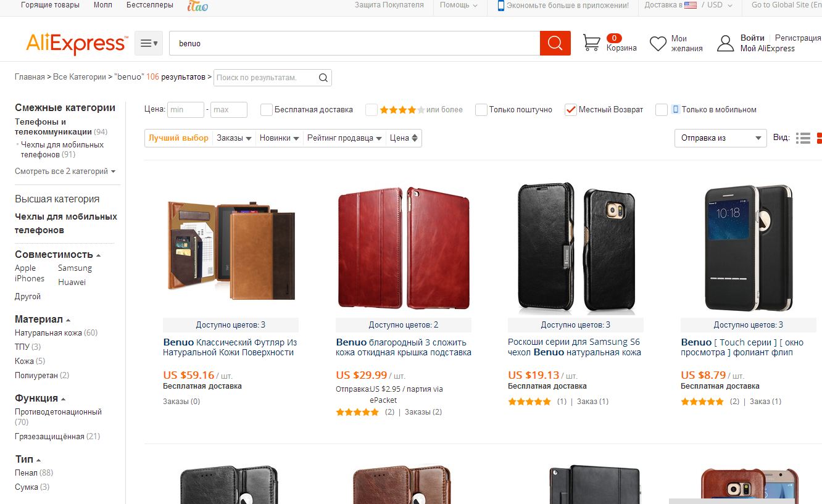This screenshot has height=504, width=822.
Task: Click the min price input field
Action: click(x=185, y=110)
